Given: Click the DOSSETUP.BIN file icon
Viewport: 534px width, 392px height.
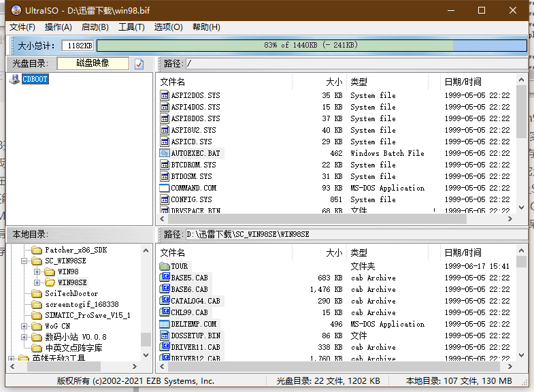Looking at the screenshot, I should click(165, 336).
